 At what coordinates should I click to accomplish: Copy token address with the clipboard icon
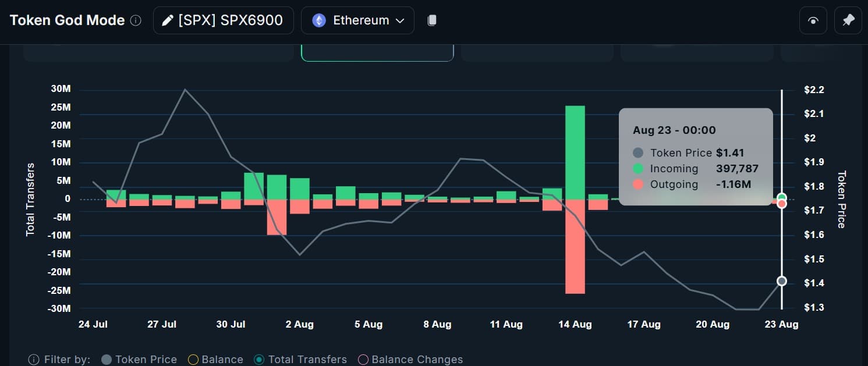pos(431,20)
